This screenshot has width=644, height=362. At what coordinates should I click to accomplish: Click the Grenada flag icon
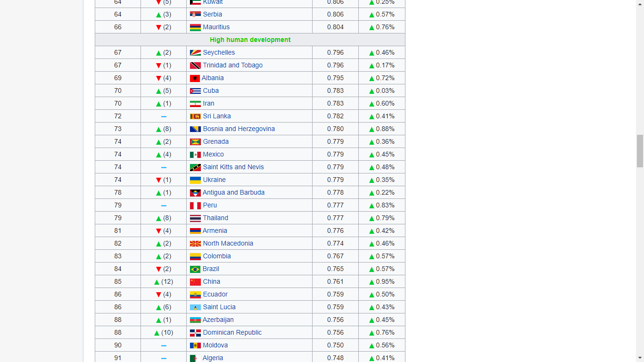(195, 142)
